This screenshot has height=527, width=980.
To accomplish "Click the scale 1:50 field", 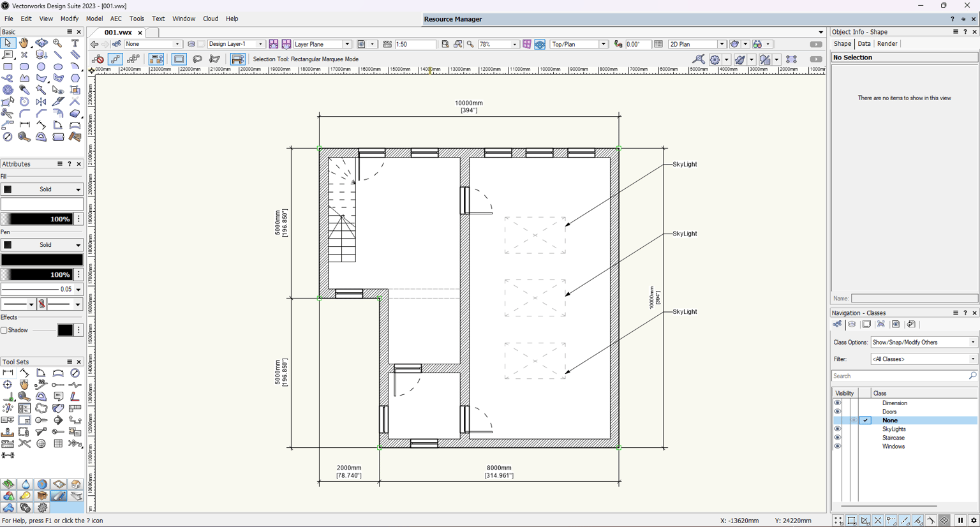I will [415, 44].
